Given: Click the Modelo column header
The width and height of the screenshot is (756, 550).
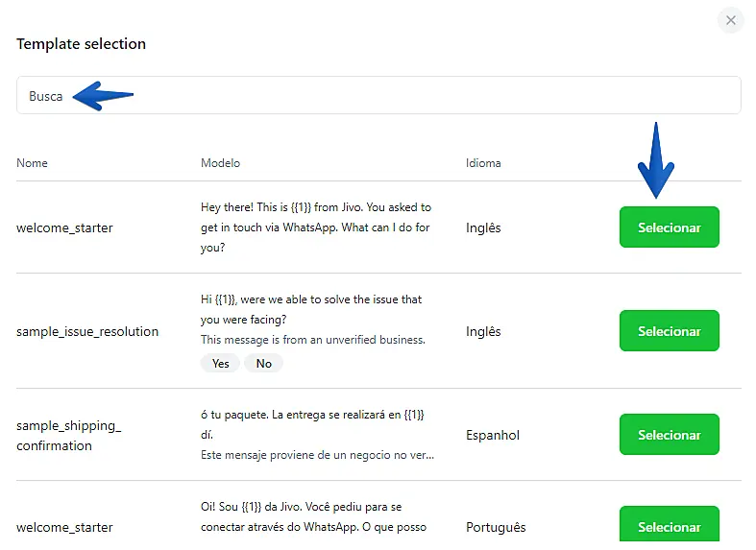Looking at the screenshot, I should click(220, 163).
